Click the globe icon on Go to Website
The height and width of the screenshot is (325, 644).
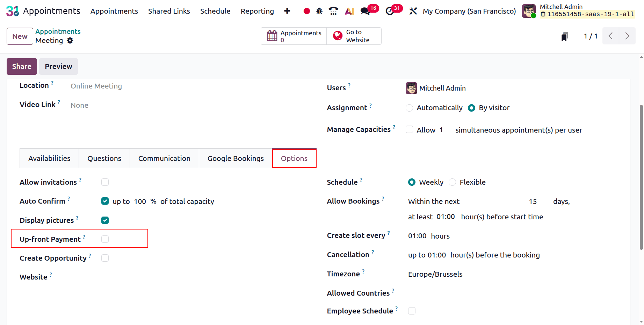tap(338, 36)
